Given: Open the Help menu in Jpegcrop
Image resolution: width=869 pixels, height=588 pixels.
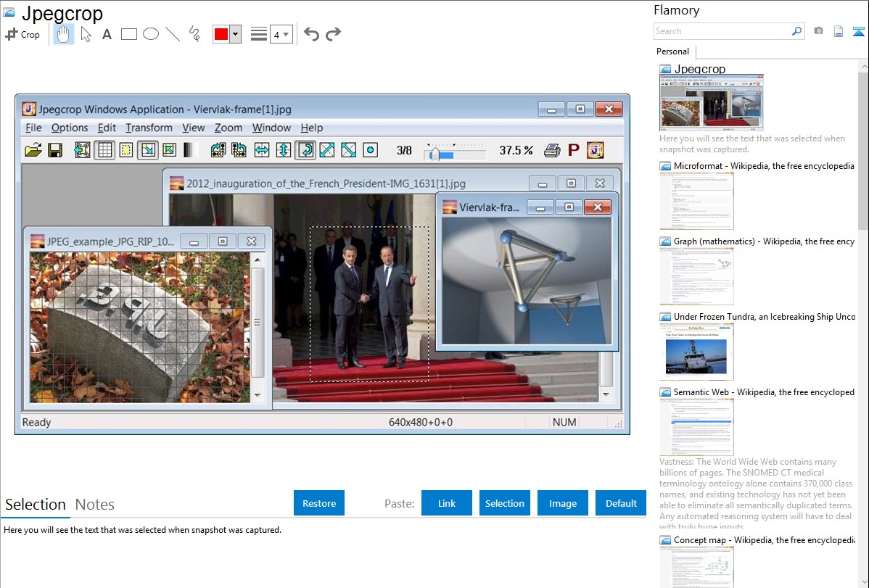Looking at the screenshot, I should (312, 128).
